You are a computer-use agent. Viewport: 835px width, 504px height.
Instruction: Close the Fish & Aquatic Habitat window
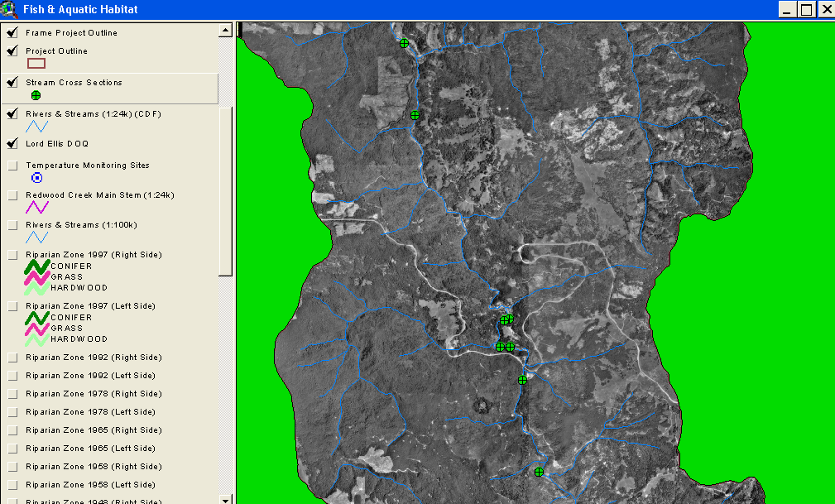(x=826, y=10)
